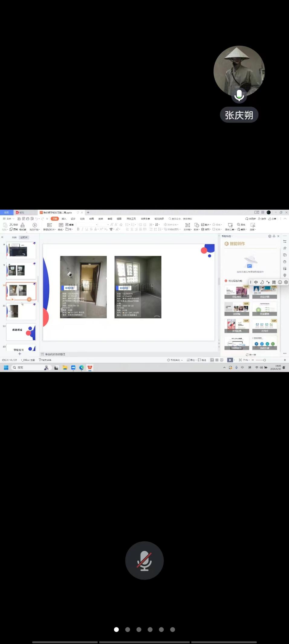Viewport: 289px width, 644px height.
Task: Select the 感谢观看 slide thumbnail
Action: [21, 332]
